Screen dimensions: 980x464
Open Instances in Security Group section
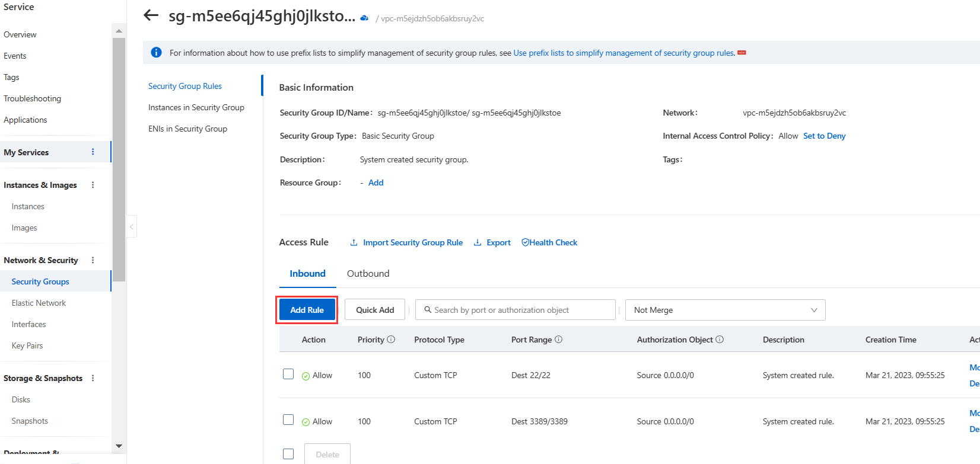pos(196,107)
